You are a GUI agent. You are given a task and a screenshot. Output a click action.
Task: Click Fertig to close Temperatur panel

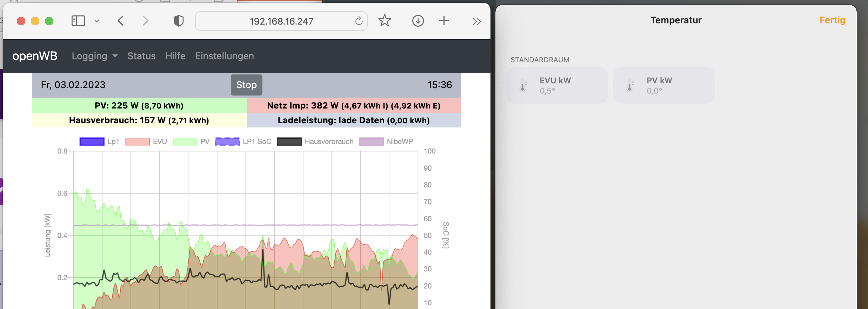coord(832,20)
